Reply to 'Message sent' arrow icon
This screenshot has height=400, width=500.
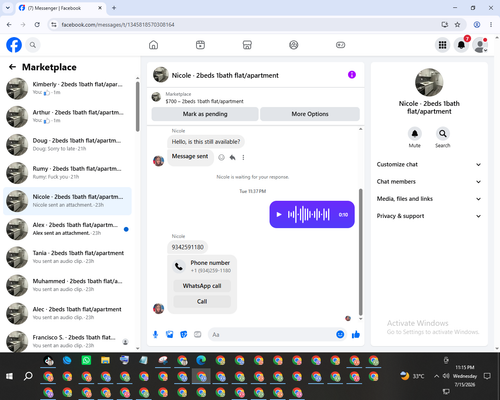click(233, 157)
